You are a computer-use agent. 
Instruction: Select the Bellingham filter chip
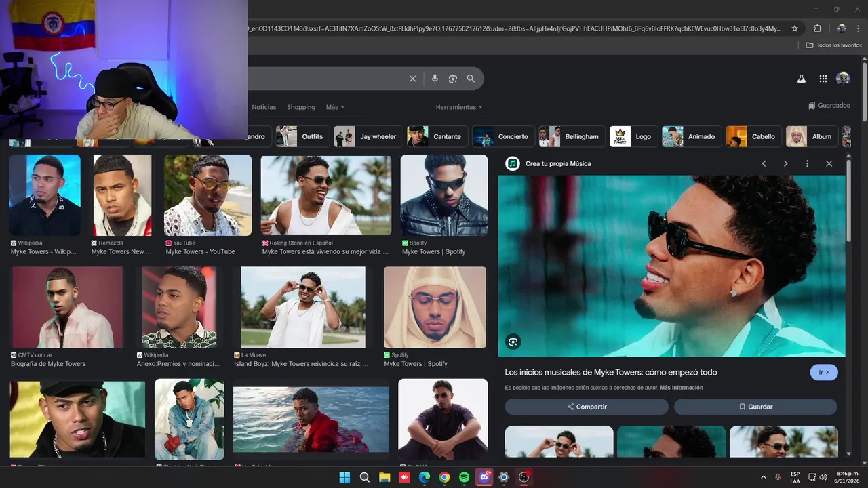pos(570,136)
